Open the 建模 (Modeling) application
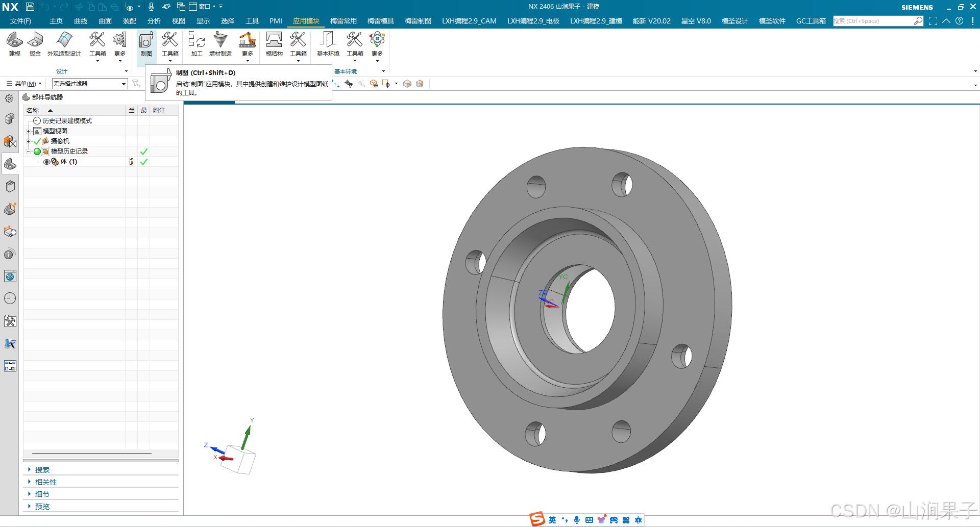 (15, 44)
